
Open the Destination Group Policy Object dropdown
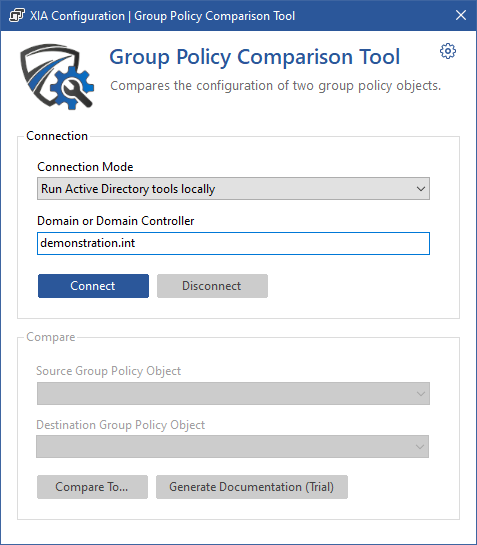(x=233, y=446)
